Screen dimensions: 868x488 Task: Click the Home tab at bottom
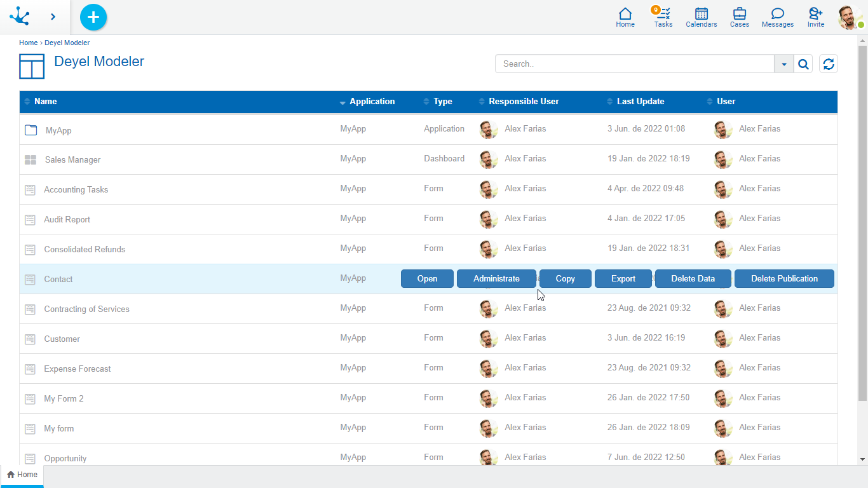22,475
